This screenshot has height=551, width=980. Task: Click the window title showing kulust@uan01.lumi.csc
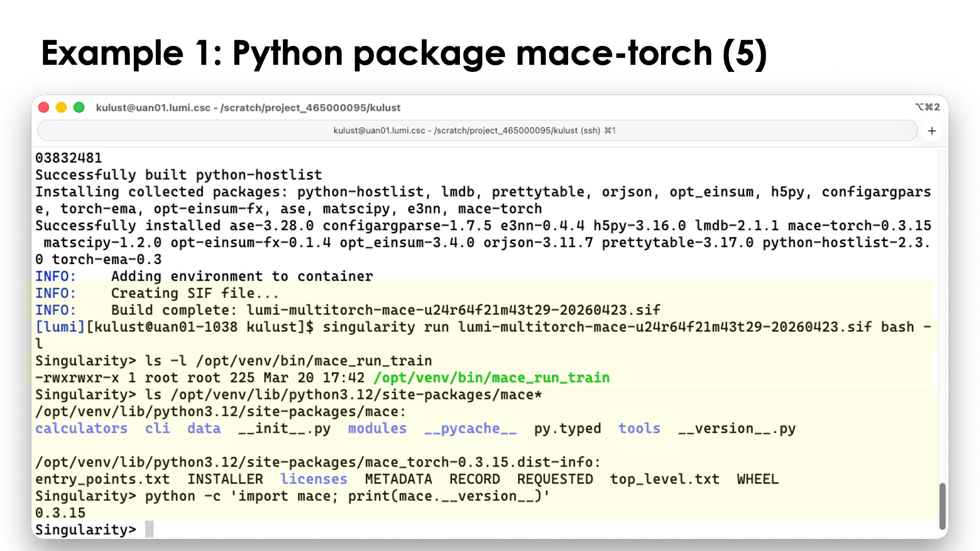248,108
